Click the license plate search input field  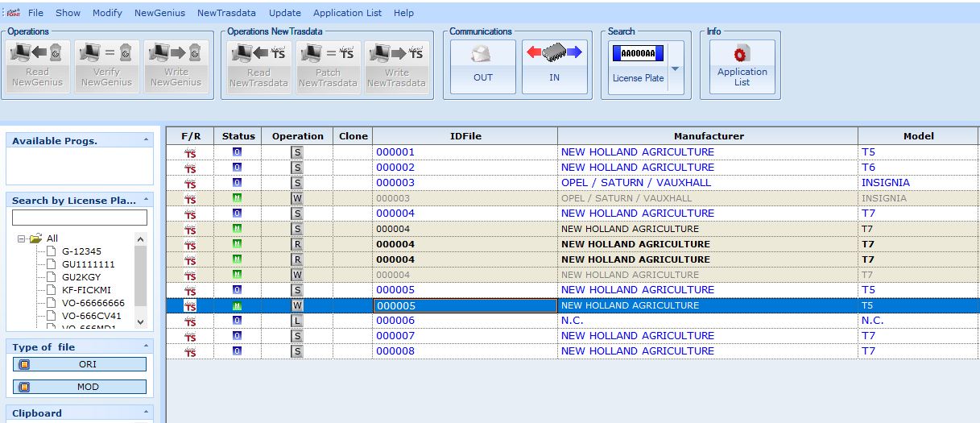(80, 218)
